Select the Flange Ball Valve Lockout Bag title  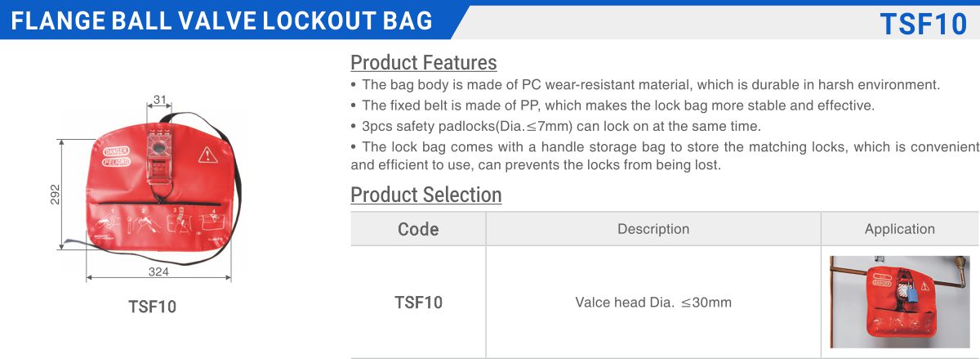(x=222, y=20)
